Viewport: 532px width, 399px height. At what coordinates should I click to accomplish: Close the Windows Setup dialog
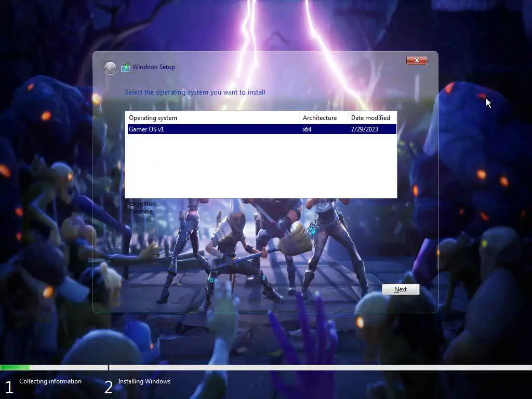[417, 60]
